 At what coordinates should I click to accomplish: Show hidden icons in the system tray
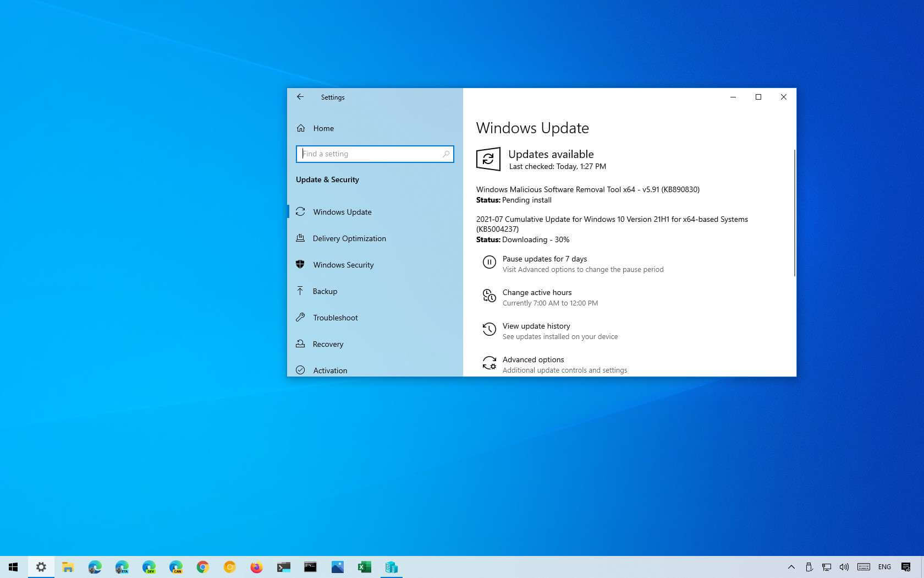(x=791, y=567)
